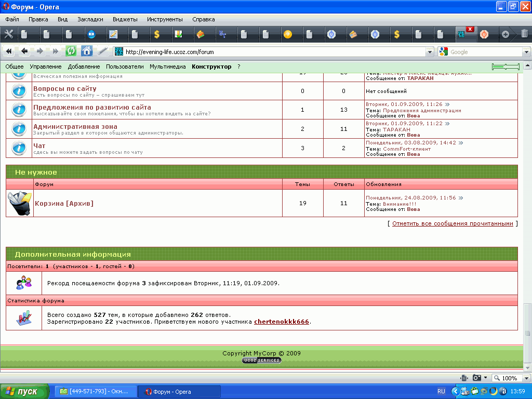This screenshot has width=532, height=399.
Task: Switch to the green checkmark icon tab
Action: coord(179,34)
